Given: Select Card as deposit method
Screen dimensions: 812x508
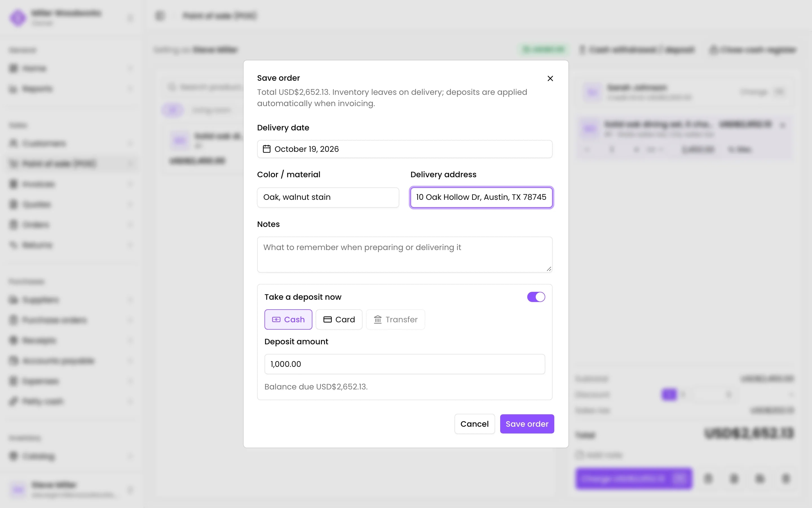Looking at the screenshot, I should point(339,319).
